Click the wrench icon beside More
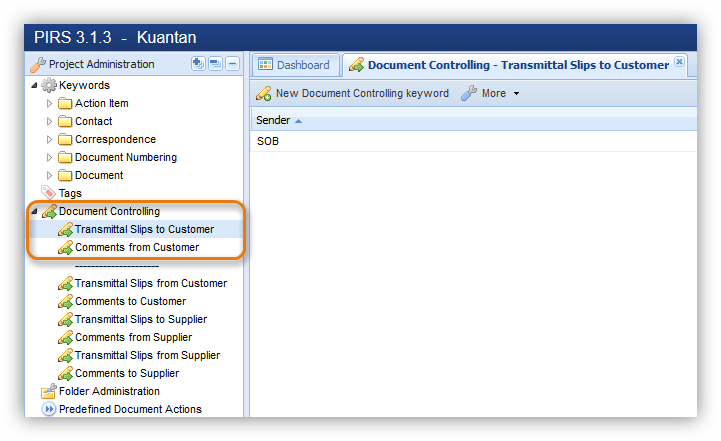The image size is (721, 441). [469, 93]
